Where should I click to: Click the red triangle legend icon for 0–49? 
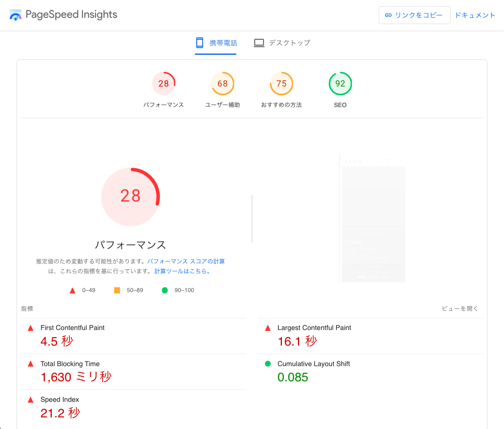72,290
